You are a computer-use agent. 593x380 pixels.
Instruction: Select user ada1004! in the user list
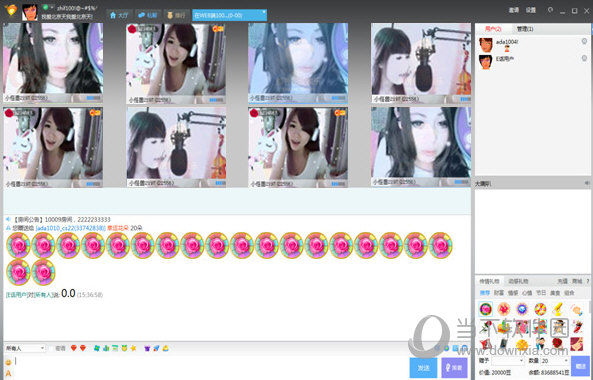click(533, 45)
